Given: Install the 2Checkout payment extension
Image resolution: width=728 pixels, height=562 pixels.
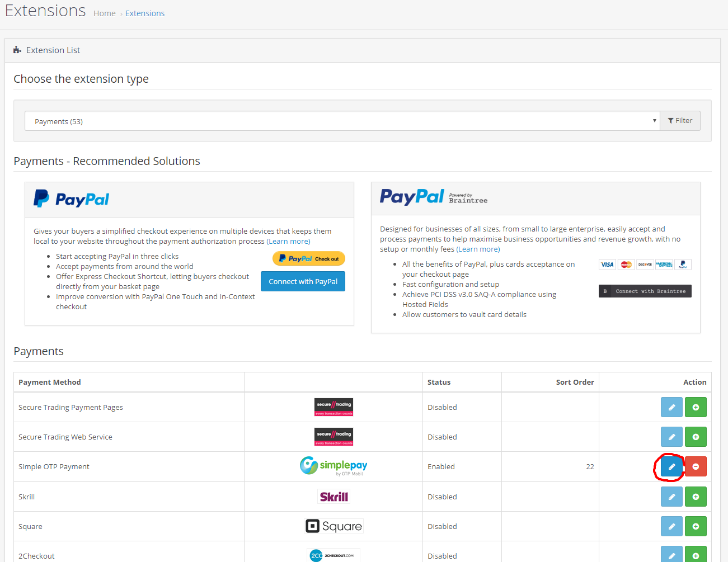Looking at the screenshot, I should [696, 554].
